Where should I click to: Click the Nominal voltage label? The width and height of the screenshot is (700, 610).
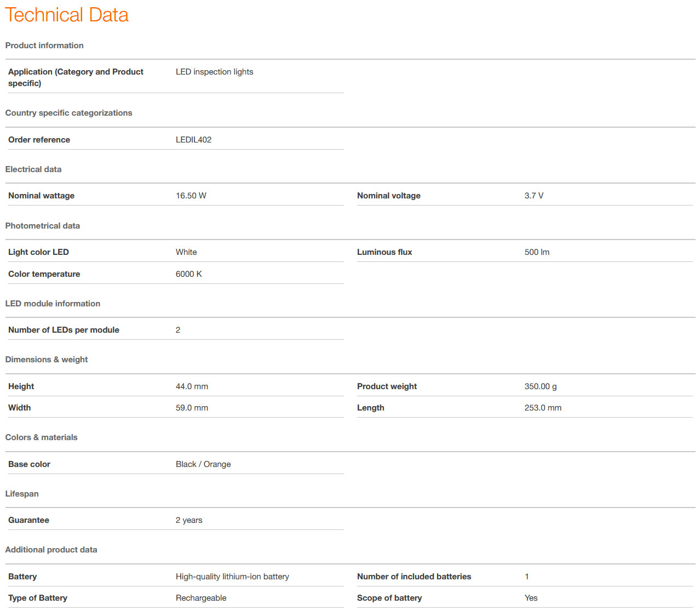coord(388,196)
